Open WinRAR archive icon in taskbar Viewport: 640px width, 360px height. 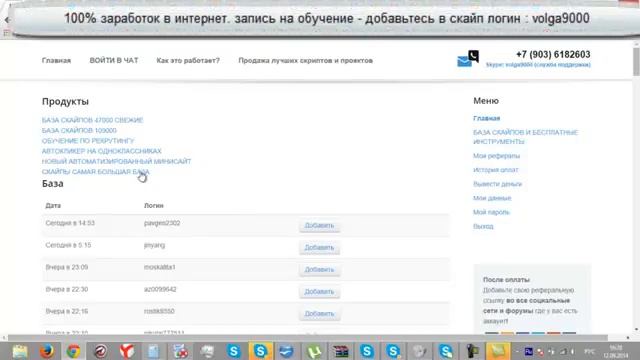tap(340, 351)
